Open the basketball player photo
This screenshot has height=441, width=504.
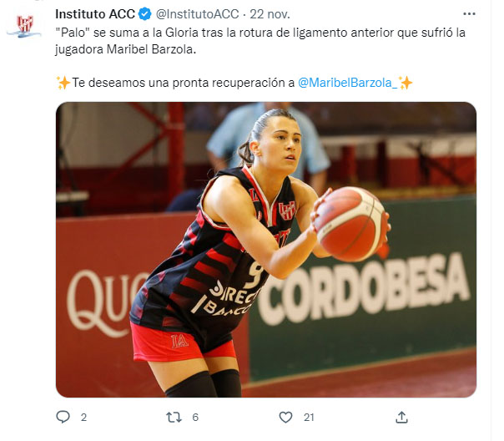(x=266, y=250)
